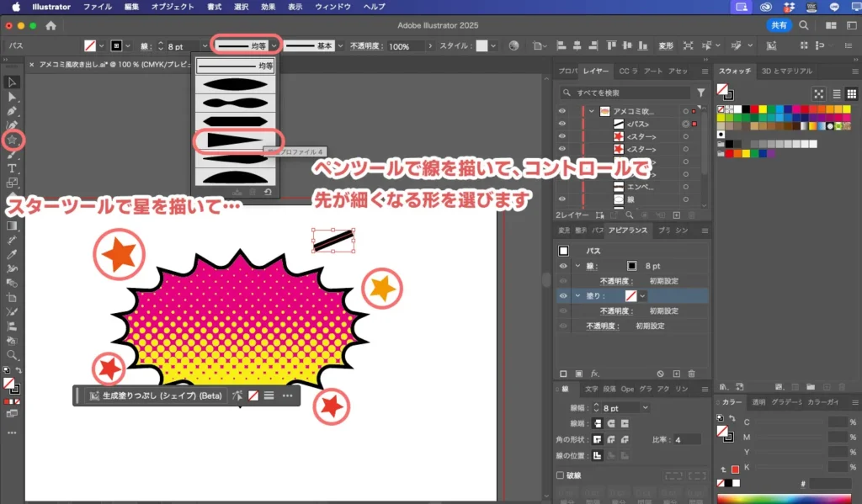Open the 線幅 8 pt dropdown in Stroke panel
The image size is (862, 504).
tap(645, 407)
